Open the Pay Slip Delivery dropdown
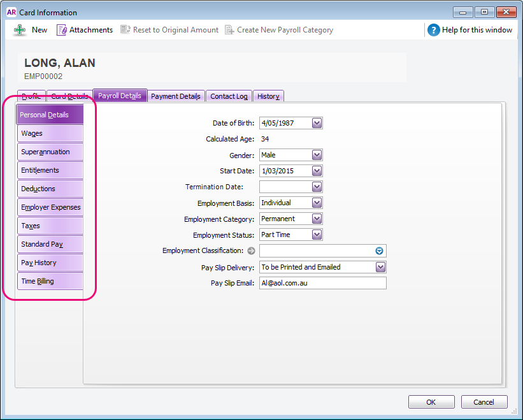Image resolution: width=523 pixels, height=420 pixels. [x=381, y=266]
